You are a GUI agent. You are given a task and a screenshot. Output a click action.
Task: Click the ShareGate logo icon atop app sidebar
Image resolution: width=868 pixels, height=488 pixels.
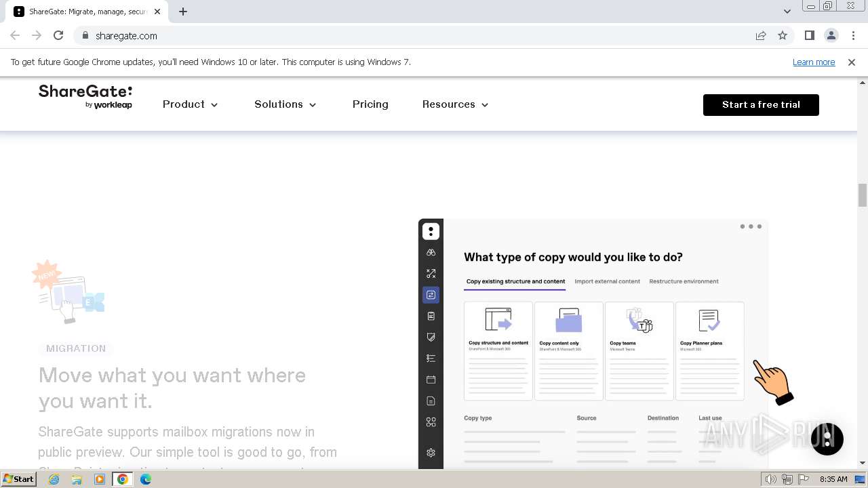431,231
